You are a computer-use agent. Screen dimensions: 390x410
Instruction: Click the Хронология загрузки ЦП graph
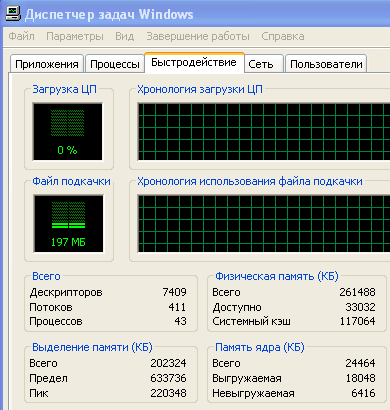(264, 132)
